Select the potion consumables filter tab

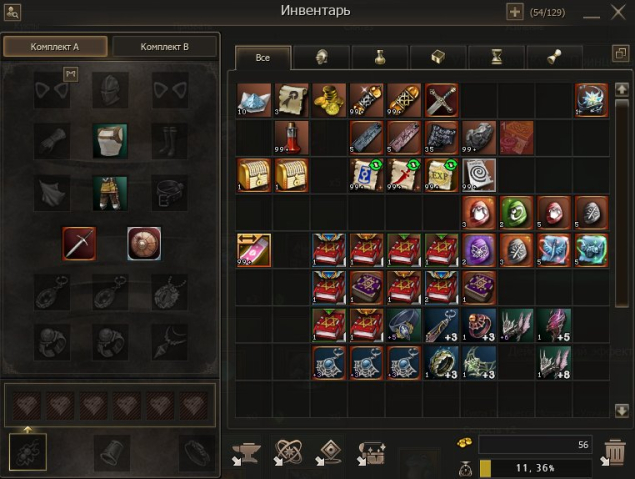(379, 57)
